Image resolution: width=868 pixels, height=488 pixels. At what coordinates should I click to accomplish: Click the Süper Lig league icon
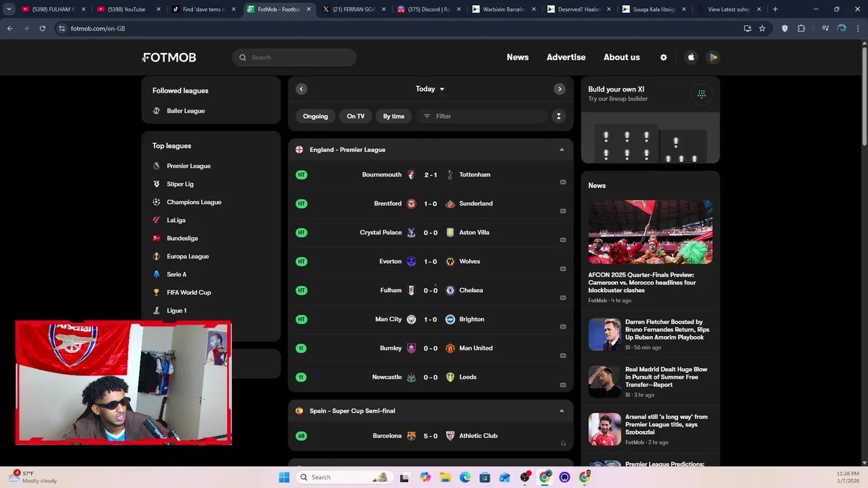pos(157,184)
